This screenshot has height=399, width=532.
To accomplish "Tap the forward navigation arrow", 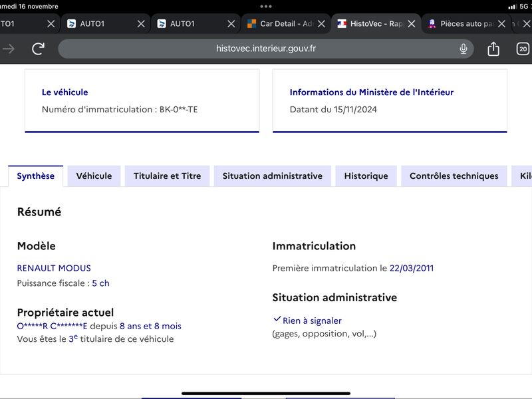I will click(x=9, y=49).
